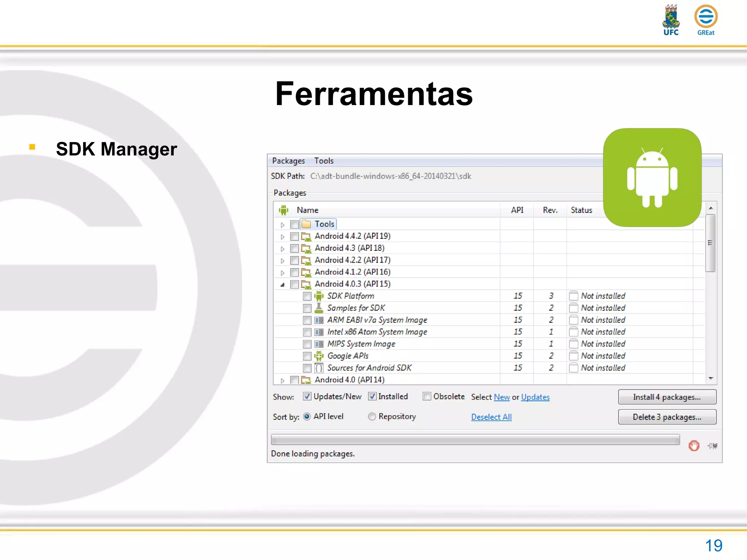Expand Android 4.4.2 (API 19)
Screen dimensions: 747x560
pyautogui.click(x=282, y=237)
